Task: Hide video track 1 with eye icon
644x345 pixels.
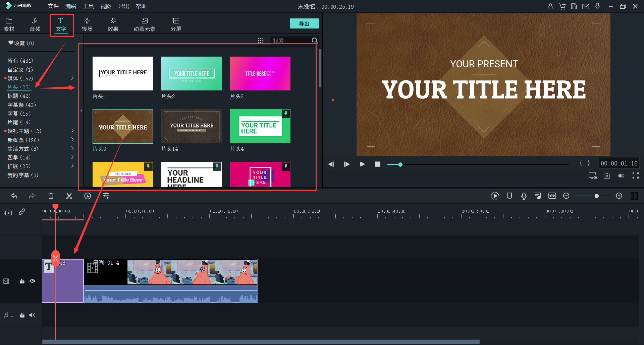Action: coord(33,281)
